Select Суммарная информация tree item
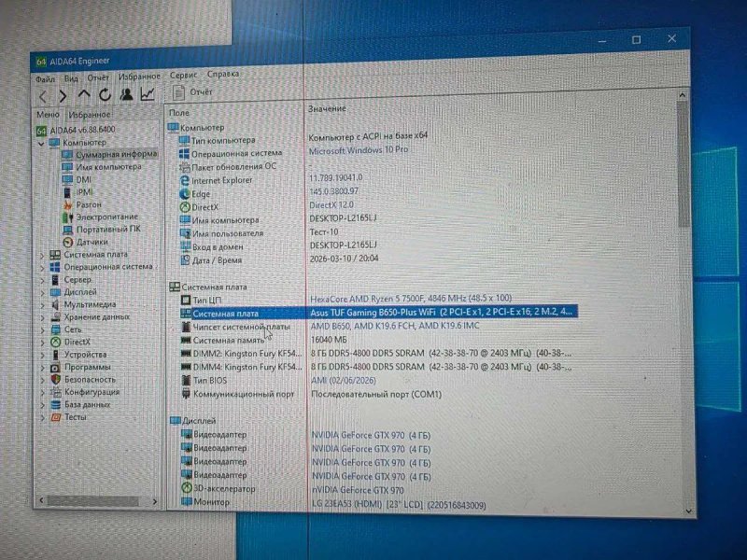 (109, 154)
